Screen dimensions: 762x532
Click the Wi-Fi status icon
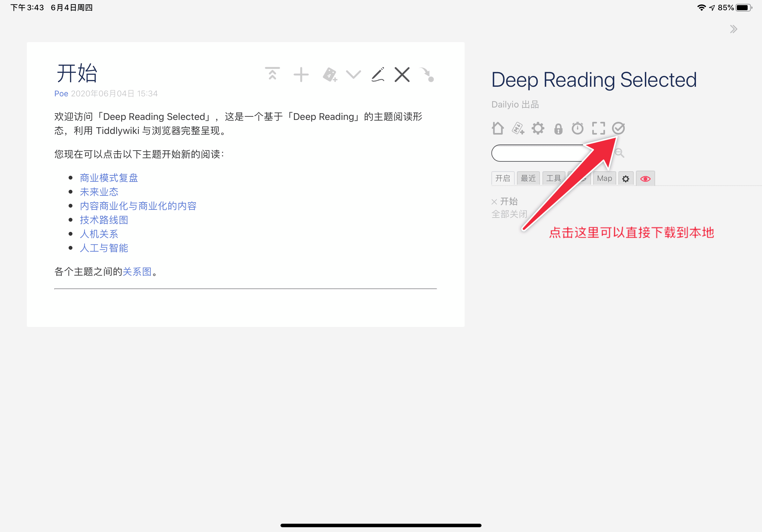[701, 7]
